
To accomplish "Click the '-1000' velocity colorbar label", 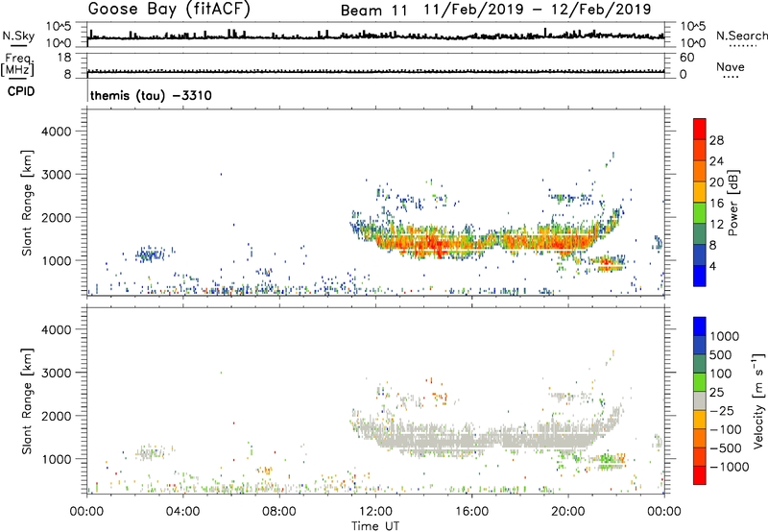I will tap(729, 467).
